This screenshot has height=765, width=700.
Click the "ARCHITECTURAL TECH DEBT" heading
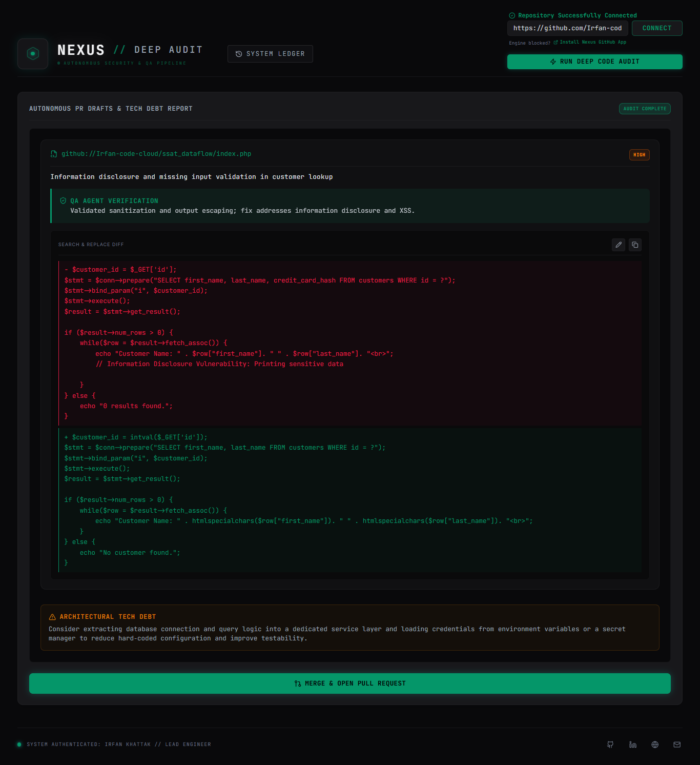point(108,617)
